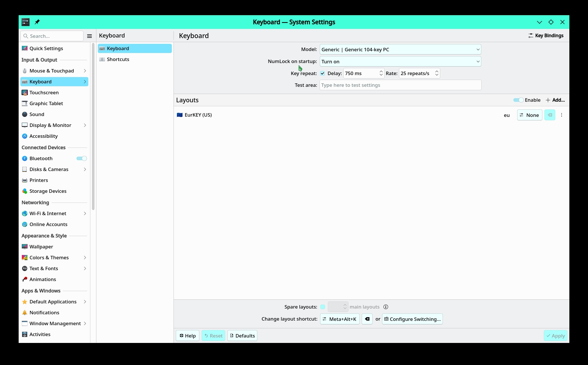Expand Display & Monitor category
The width and height of the screenshot is (588, 365).
pyautogui.click(x=54, y=125)
